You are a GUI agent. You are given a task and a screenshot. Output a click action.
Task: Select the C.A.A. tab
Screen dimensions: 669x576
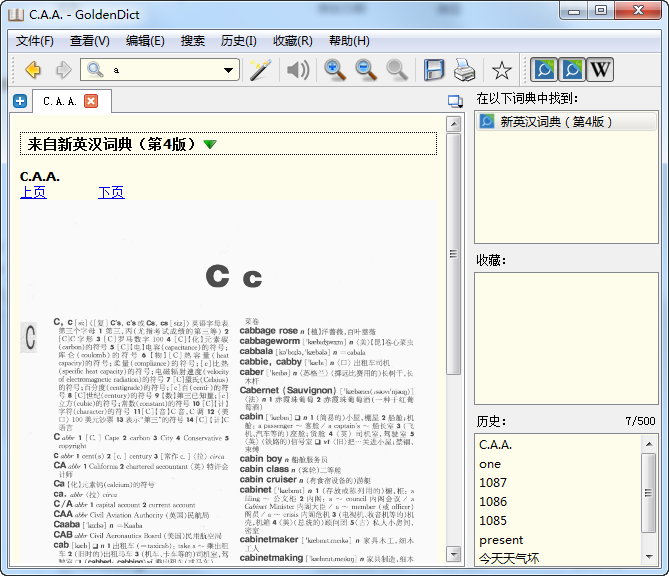click(x=60, y=102)
